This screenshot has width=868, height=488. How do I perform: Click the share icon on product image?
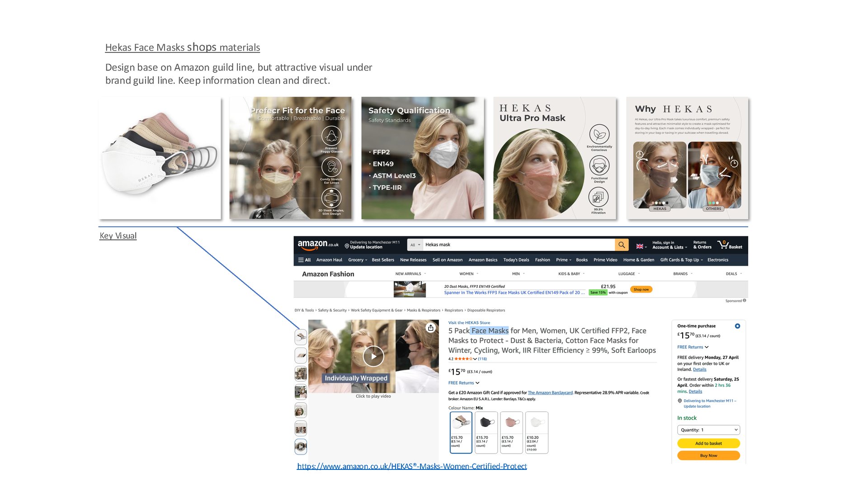click(431, 328)
